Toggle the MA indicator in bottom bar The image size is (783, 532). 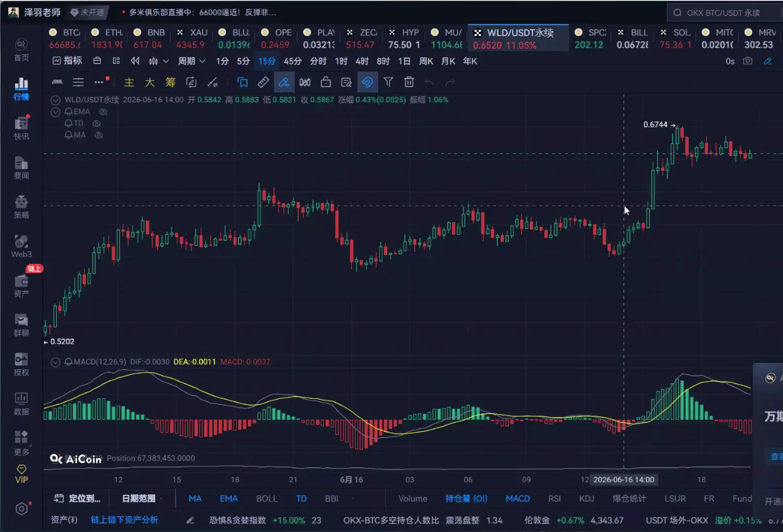click(x=195, y=499)
